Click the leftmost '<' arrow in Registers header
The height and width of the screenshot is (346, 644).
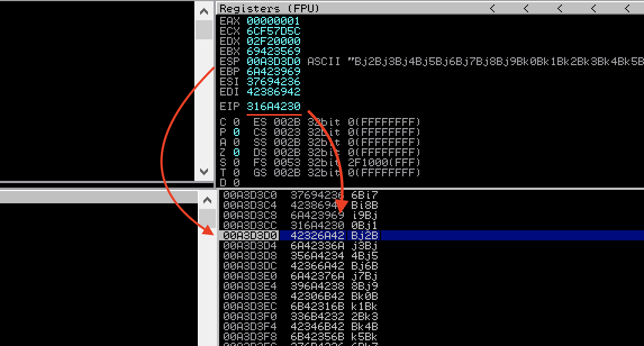pos(492,8)
